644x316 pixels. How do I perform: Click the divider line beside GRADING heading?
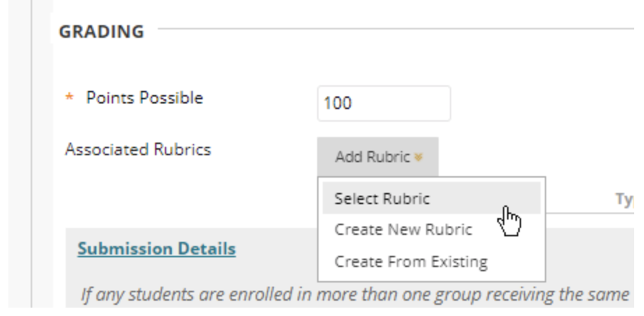tap(391, 29)
